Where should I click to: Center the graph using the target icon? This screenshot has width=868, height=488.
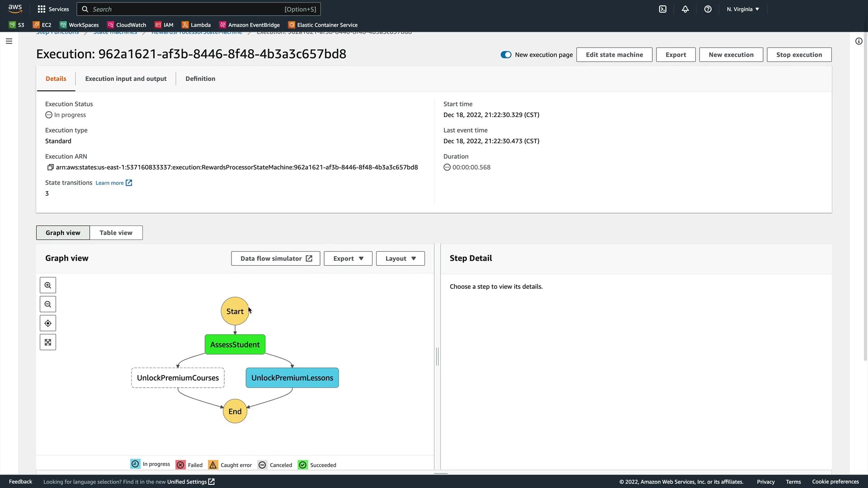pyautogui.click(x=48, y=324)
